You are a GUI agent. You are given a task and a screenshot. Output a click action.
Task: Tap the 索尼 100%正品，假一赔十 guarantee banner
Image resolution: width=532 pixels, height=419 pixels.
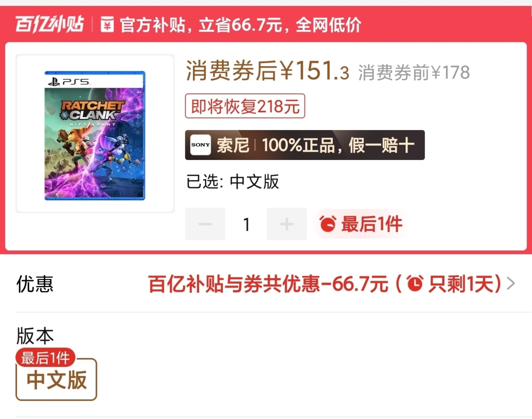tap(305, 145)
